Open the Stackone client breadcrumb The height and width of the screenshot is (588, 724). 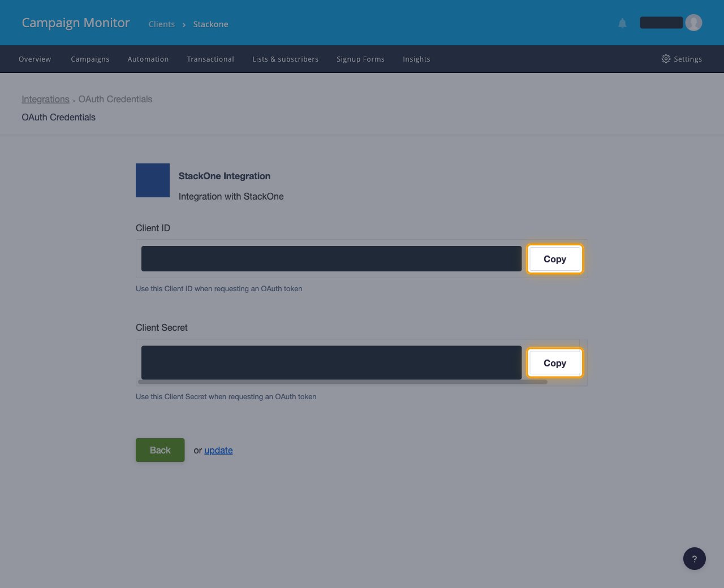click(x=210, y=24)
